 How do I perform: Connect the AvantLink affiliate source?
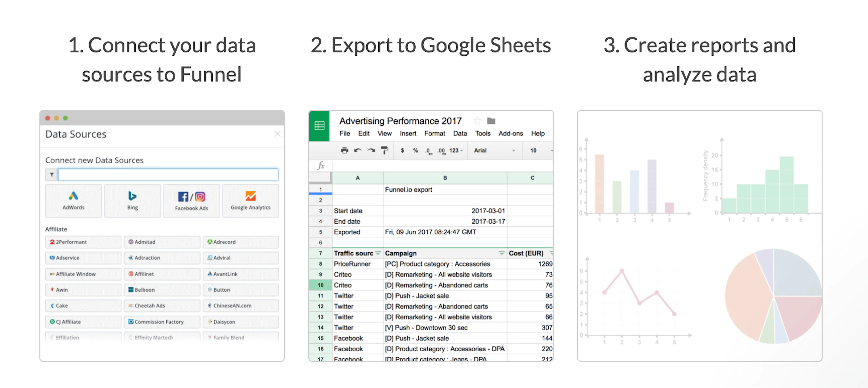(241, 274)
